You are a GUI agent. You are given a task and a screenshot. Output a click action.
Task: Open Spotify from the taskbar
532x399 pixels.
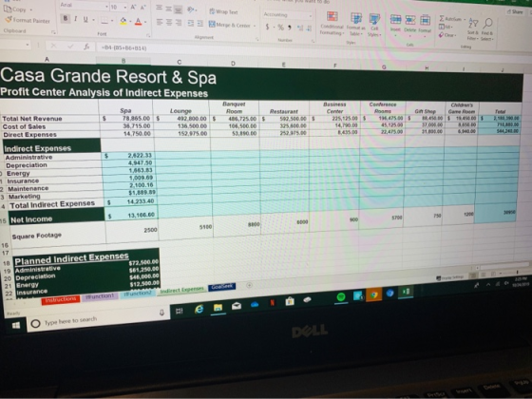click(341, 297)
